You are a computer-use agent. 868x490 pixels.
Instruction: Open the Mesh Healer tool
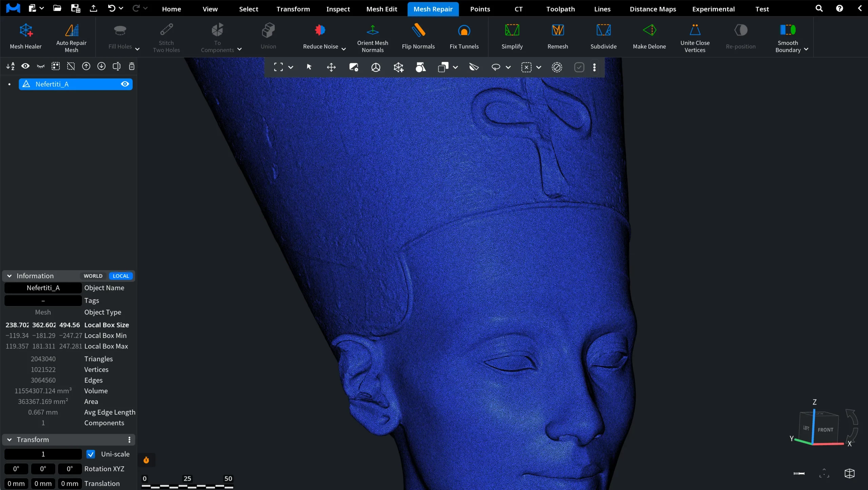[x=26, y=37]
